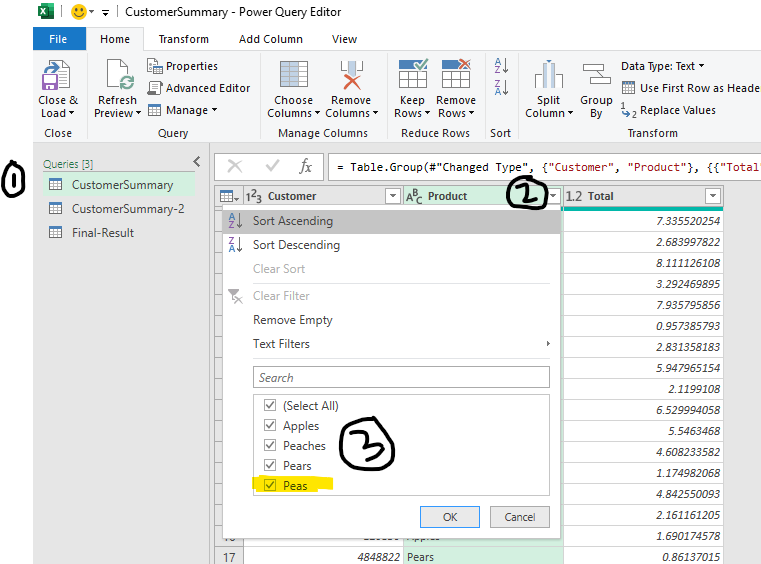This screenshot has width=761, height=564.
Task: Open the Product column filter dropdown
Action: pyautogui.click(x=553, y=196)
